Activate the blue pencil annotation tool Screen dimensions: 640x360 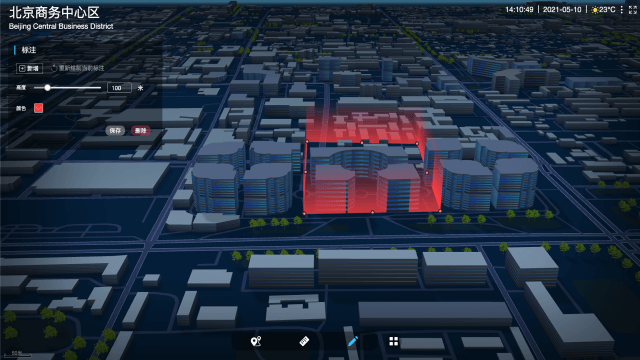(x=353, y=341)
